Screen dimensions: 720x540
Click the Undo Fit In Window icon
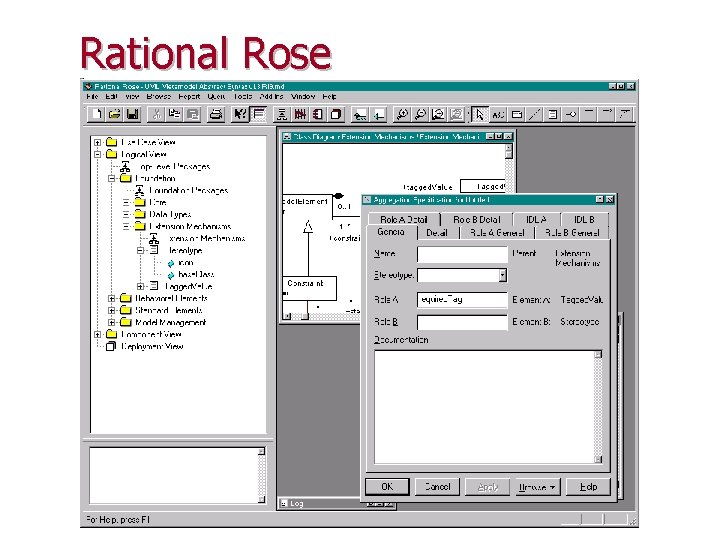[x=456, y=114]
